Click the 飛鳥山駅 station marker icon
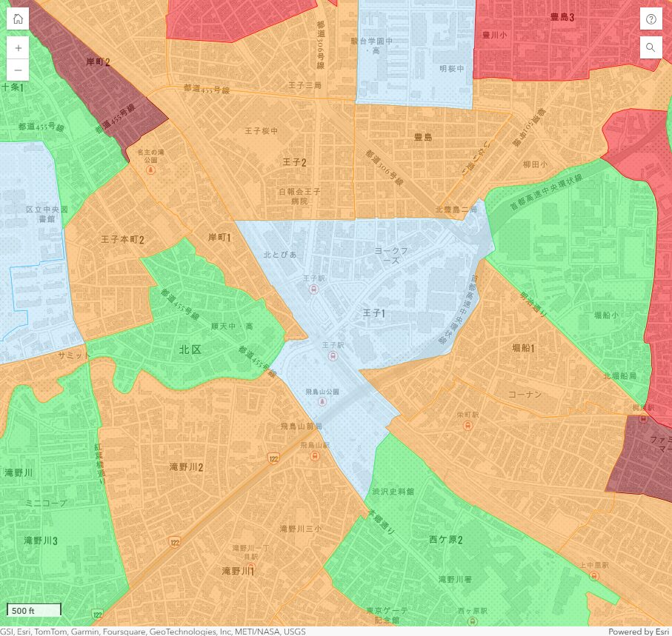Viewport: 672px width, 636px height. [x=316, y=455]
